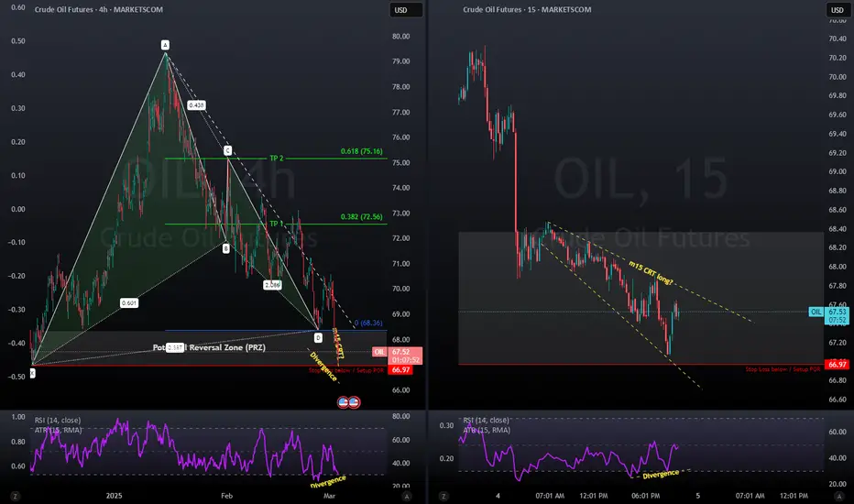Click the 2025 date label on time axis
Image resolution: width=854 pixels, height=504 pixels.
[x=114, y=496]
